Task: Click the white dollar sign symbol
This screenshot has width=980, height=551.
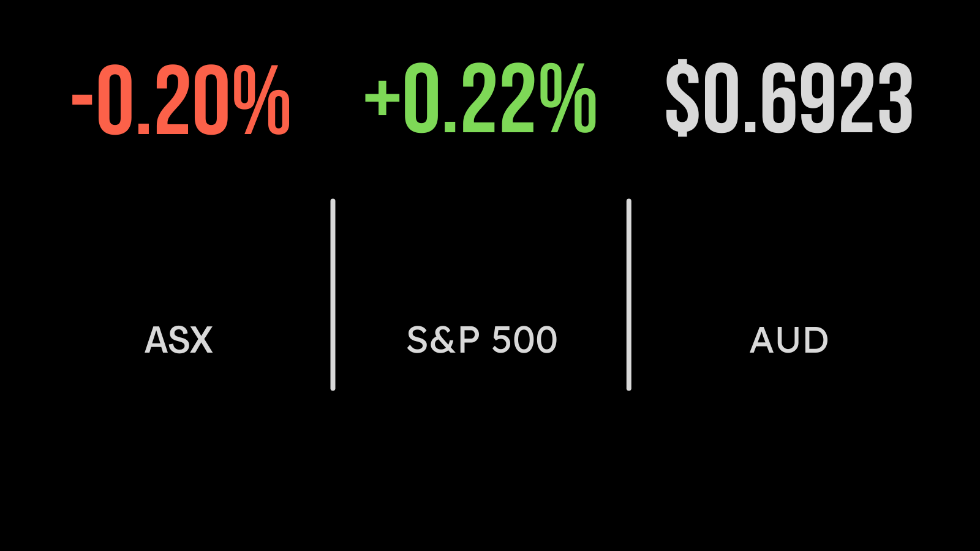Action: point(683,98)
